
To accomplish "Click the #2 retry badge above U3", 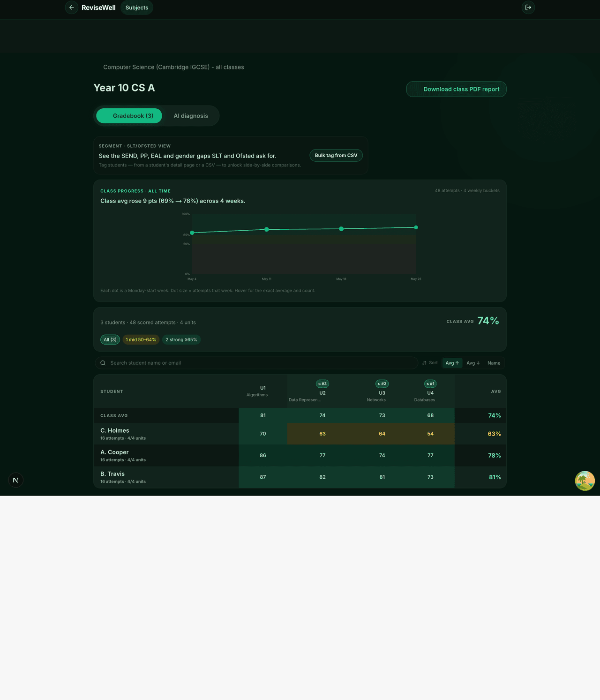I will pyautogui.click(x=382, y=384).
